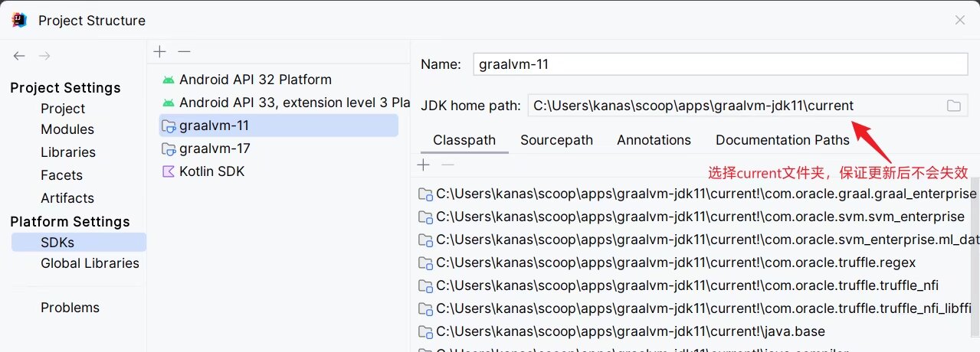Image resolution: width=980 pixels, height=352 pixels.
Task: Open Global Libraries section
Action: pyautogui.click(x=90, y=263)
